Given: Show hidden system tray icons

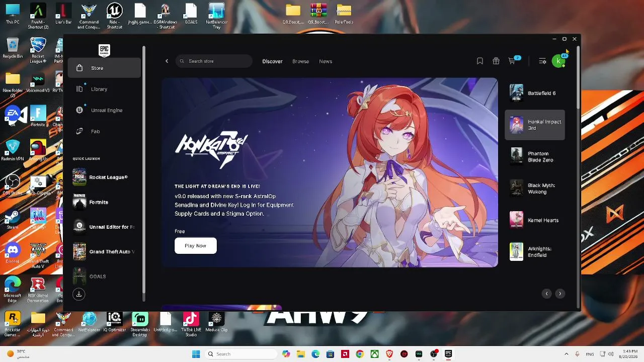Looking at the screenshot, I should 566,354.
